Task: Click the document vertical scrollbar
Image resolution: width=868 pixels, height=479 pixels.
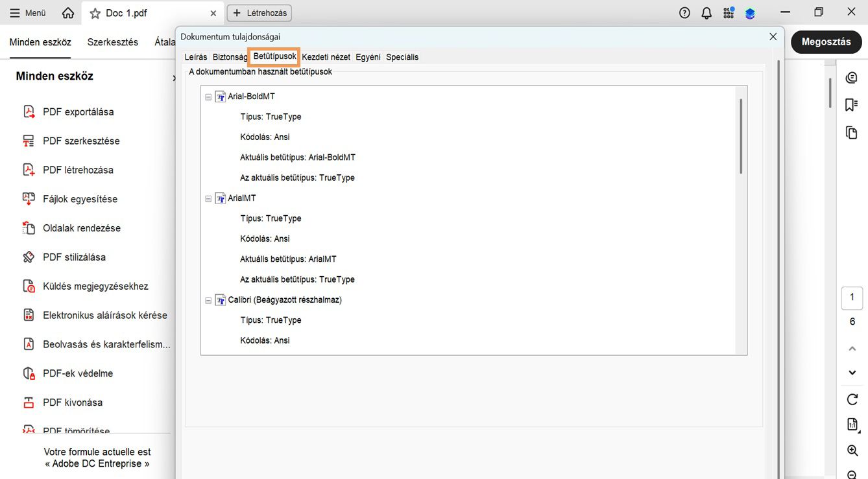Action: click(x=829, y=92)
